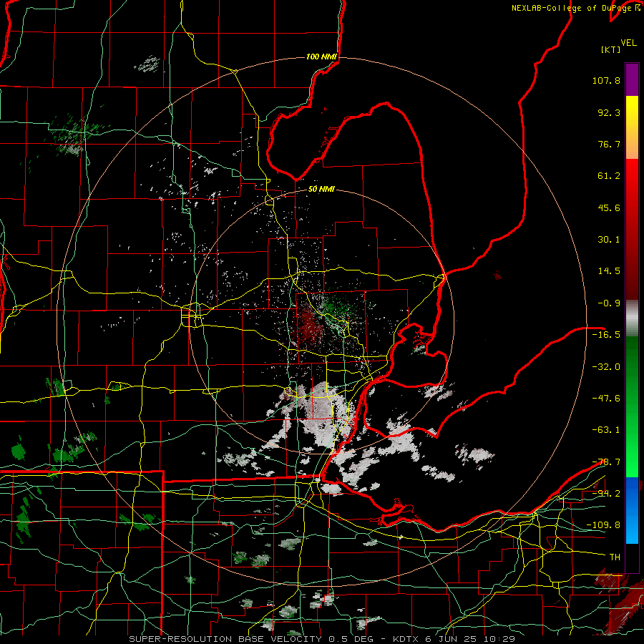
Task: Click the -63.1 velocity scale value
Action: point(606,430)
